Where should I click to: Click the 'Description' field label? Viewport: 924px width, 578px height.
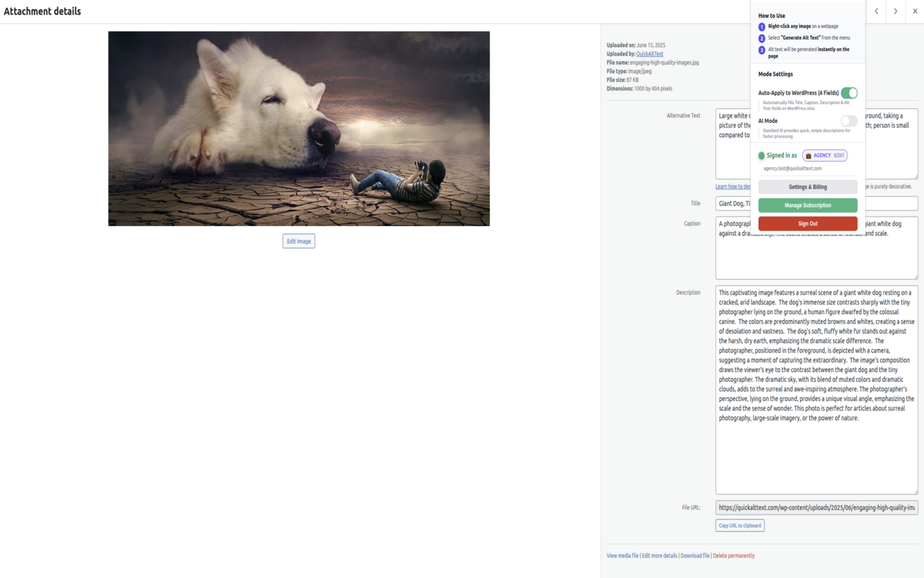pyautogui.click(x=688, y=293)
